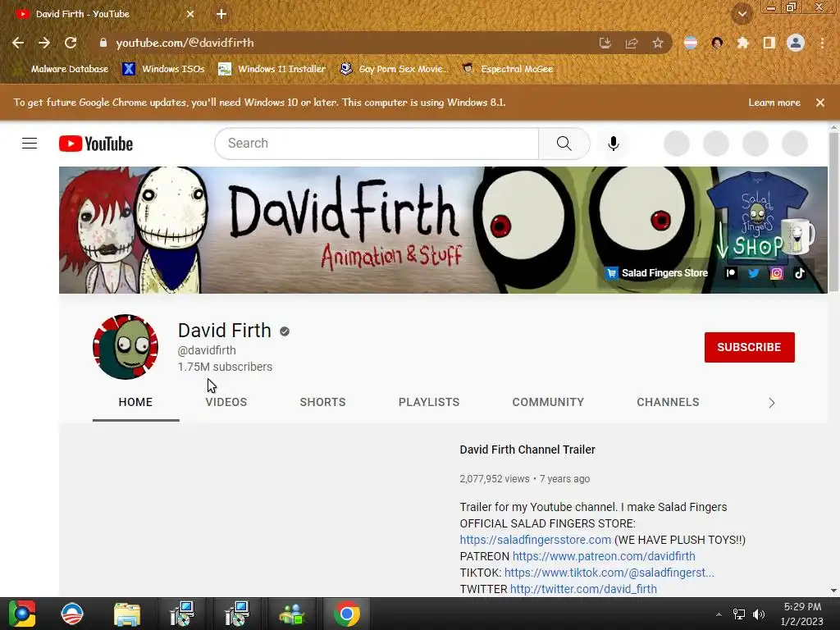840x630 pixels.
Task: Open the tab search dropdown arrow
Action: (x=742, y=14)
